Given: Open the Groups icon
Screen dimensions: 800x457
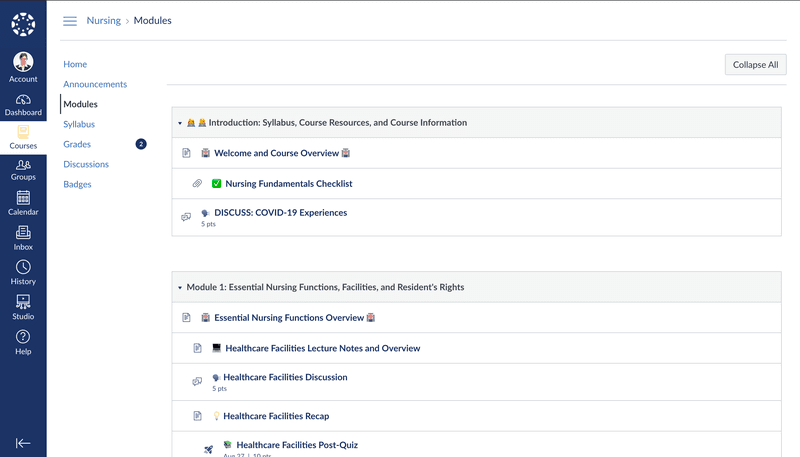Looking at the screenshot, I should pos(23,165).
